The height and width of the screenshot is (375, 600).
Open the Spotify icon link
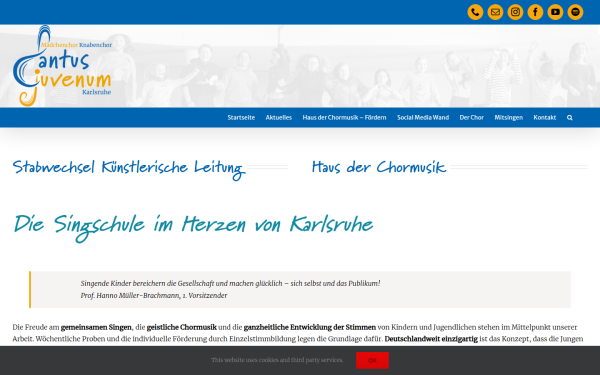[x=575, y=12]
